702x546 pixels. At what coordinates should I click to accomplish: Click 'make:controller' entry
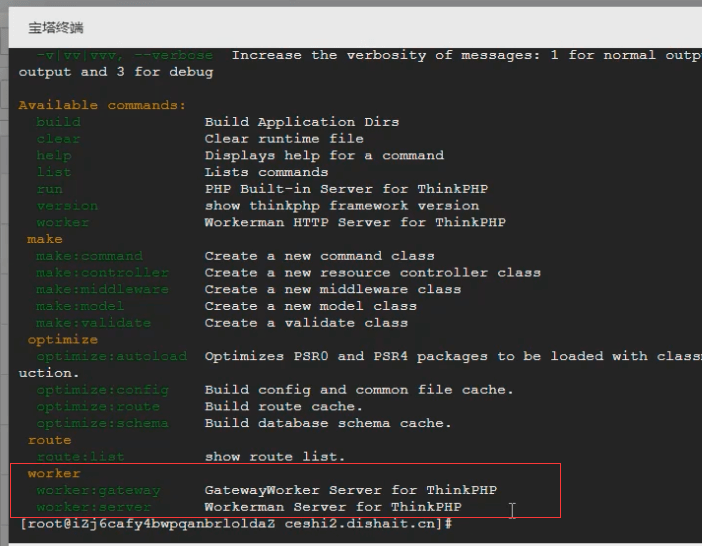click(x=103, y=273)
